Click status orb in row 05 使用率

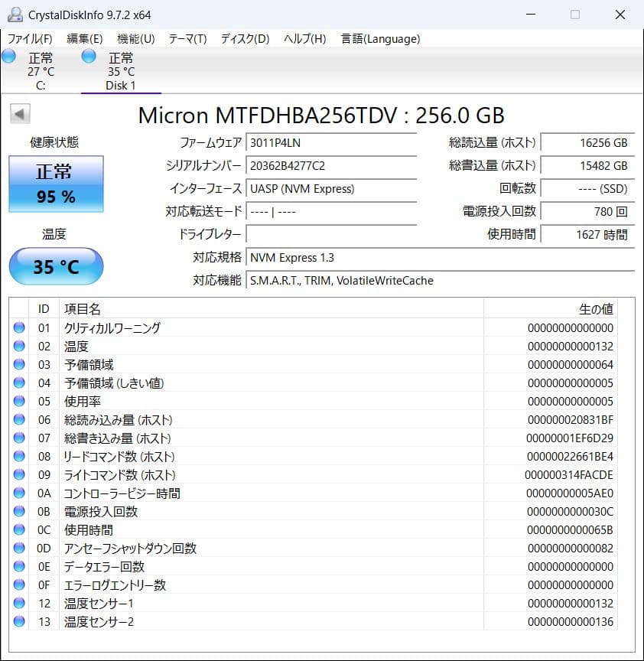point(19,401)
